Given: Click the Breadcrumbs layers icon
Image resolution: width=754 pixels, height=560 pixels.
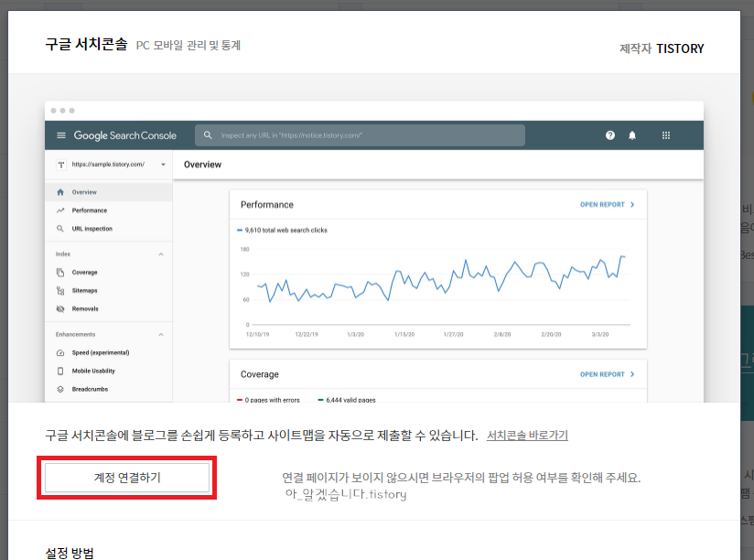Looking at the screenshot, I should [x=60, y=390].
